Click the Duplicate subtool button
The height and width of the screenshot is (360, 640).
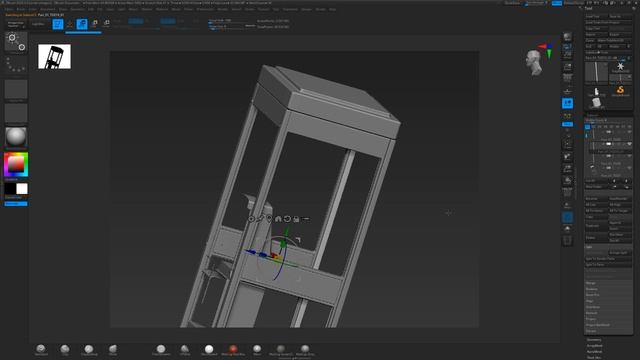(596, 226)
